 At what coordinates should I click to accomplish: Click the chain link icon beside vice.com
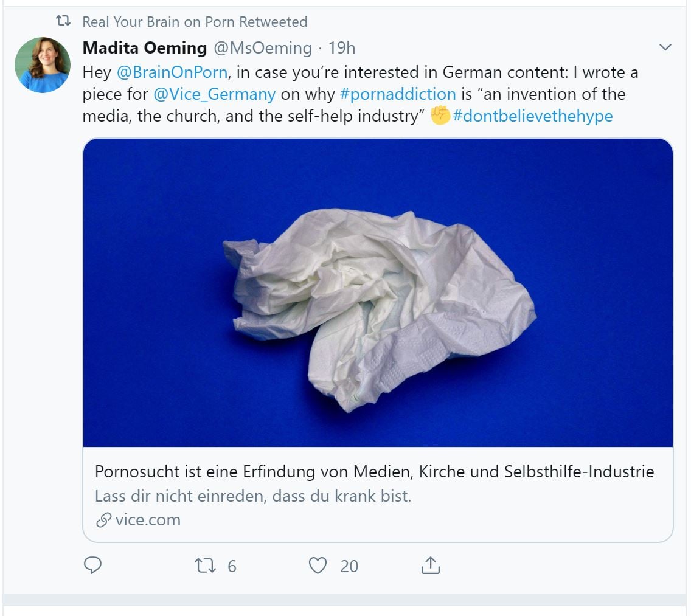pos(104,520)
